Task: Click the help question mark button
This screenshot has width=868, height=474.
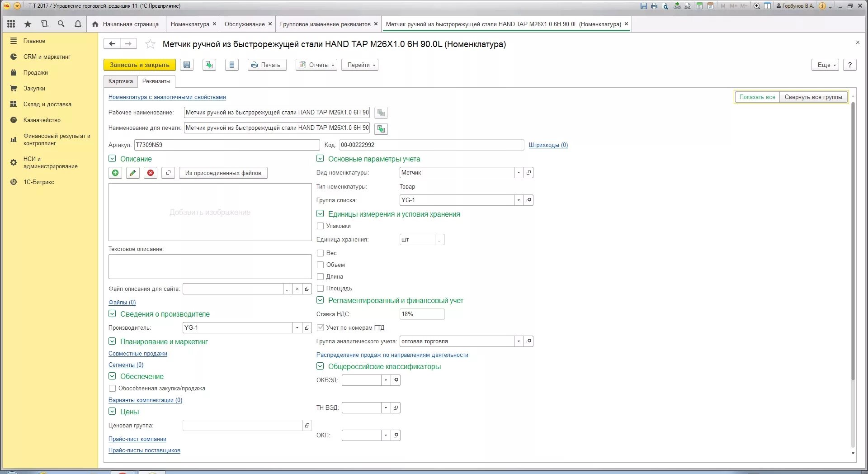Action: [850, 65]
